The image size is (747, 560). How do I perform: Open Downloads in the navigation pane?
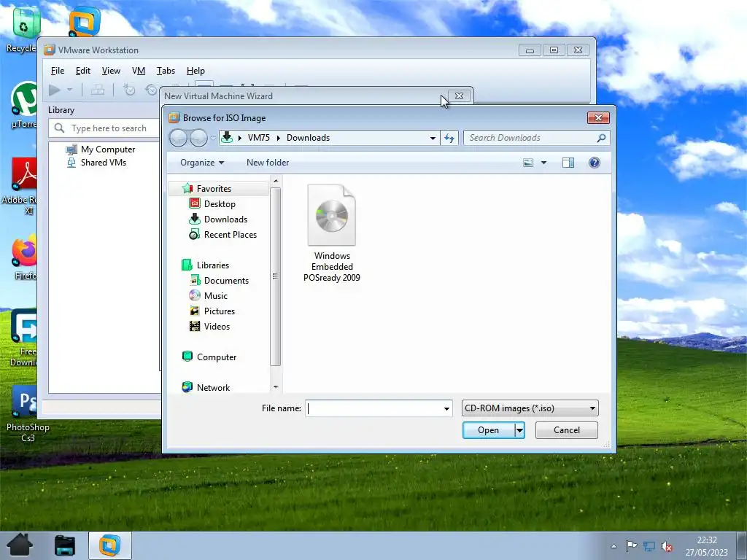click(x=225, y=219)
